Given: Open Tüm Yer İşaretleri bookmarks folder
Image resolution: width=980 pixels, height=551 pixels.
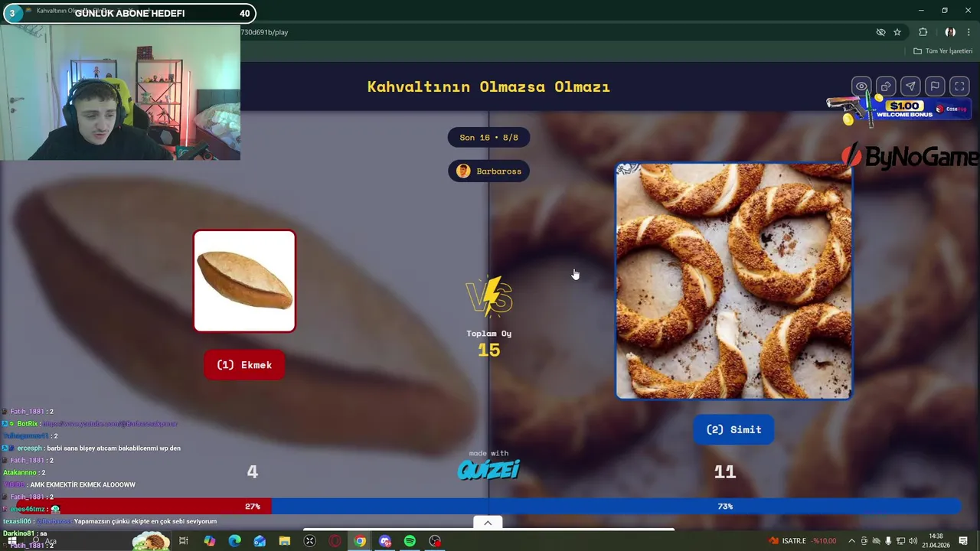Looking at the screenshot, I should point(942,51).
